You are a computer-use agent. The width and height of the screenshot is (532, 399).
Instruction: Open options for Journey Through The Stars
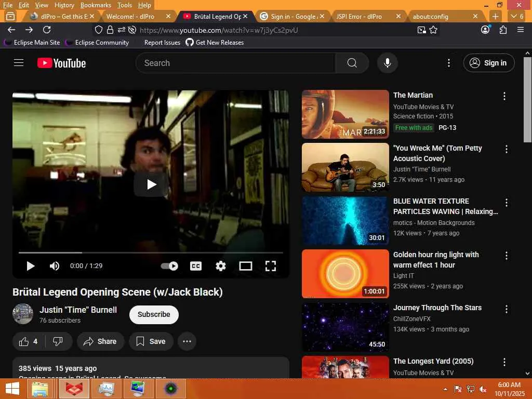click(507, 309)
